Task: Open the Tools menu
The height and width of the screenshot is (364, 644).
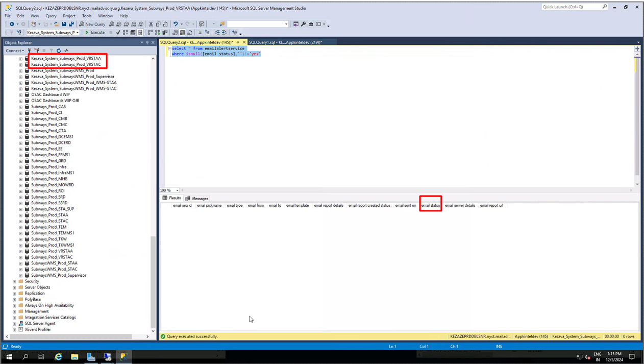Action: [87, 16]
